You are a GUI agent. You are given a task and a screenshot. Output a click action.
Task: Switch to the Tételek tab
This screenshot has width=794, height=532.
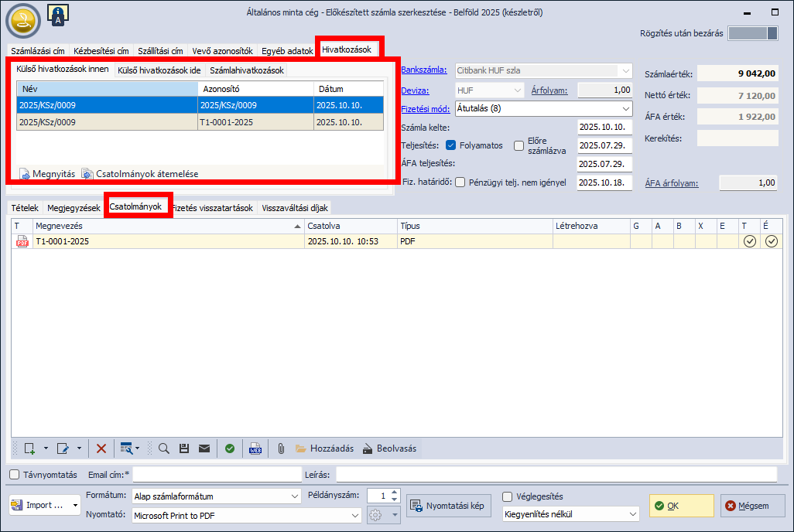click(x=24, y=208)
